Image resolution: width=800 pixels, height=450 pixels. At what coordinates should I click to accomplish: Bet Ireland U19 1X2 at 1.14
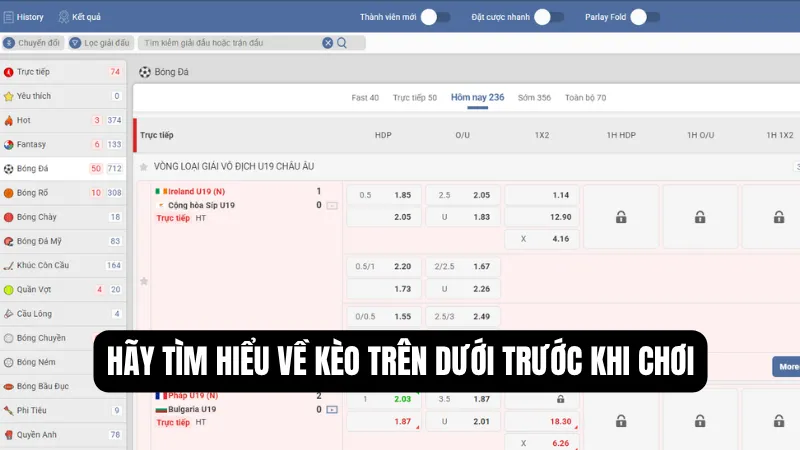[x=542, y=195]
